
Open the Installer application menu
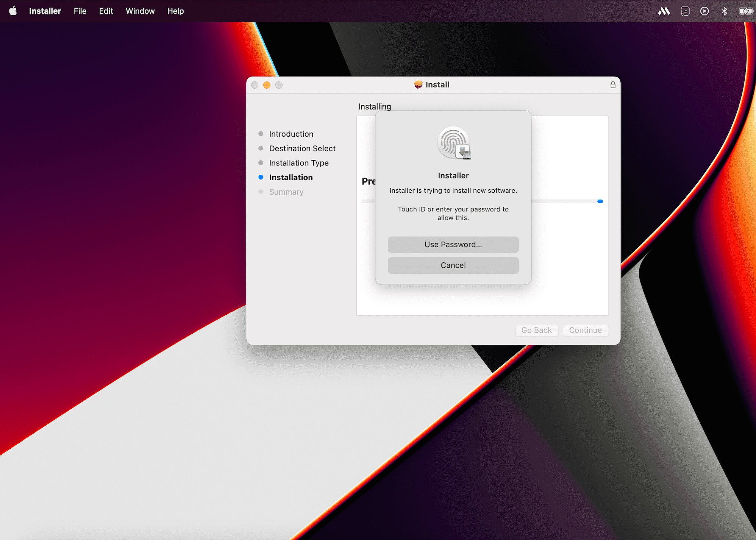(x=45, y=11)
